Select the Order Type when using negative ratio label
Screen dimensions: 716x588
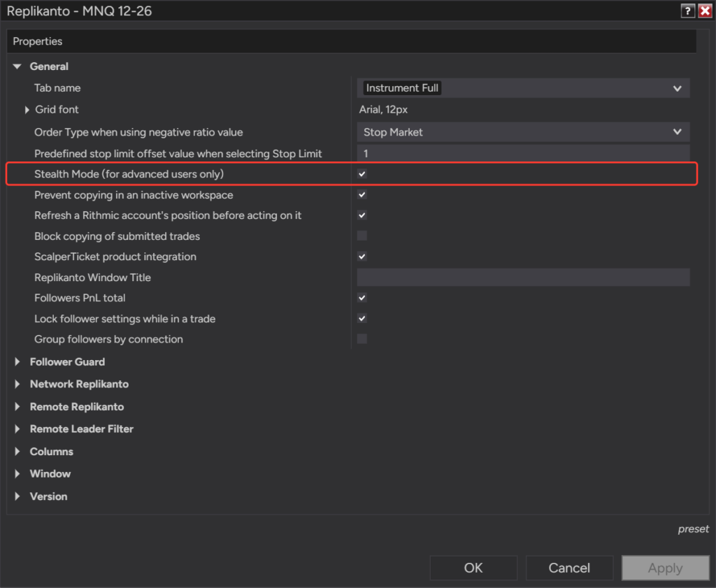point(138,132)
